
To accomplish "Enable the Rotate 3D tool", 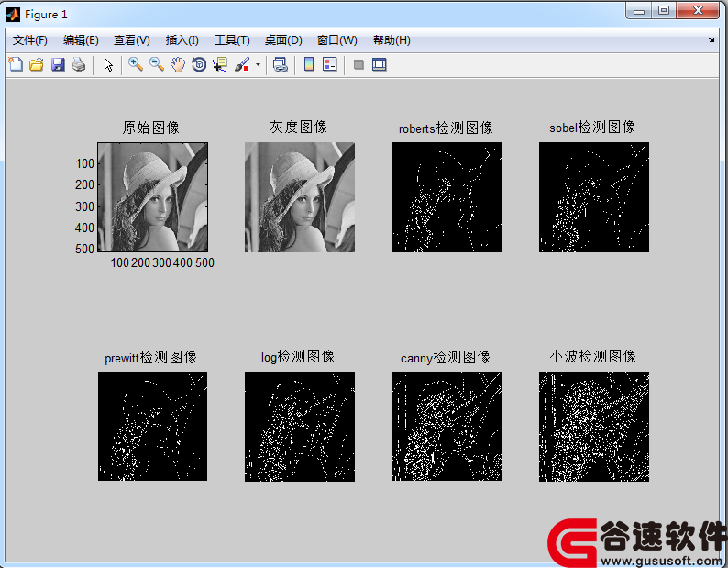I will pyautogui.click(x=199, y=64).
